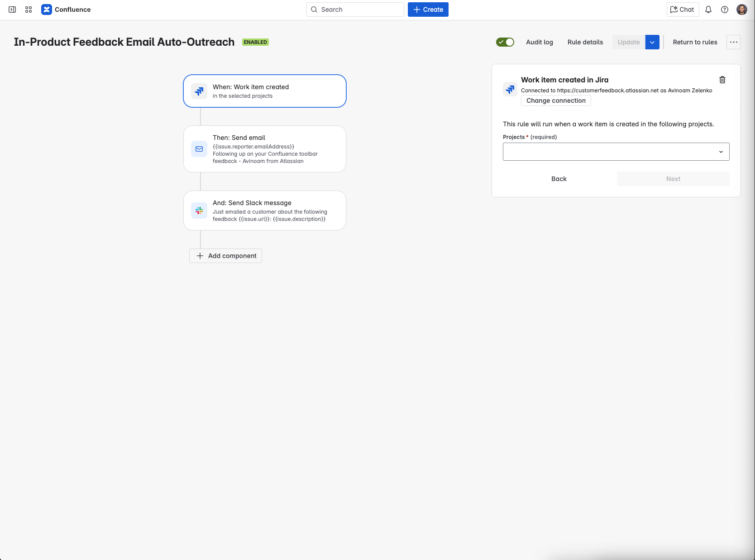Viewport: 755px width, 560px height.
Task: Delete the Jira trigger using the trash icon
Action: (722, 80)
